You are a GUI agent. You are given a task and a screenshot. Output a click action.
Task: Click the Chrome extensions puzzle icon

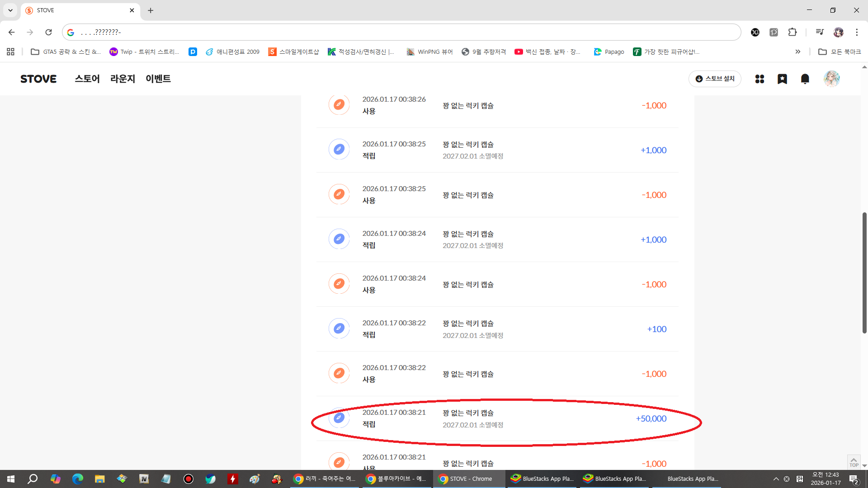793,32
